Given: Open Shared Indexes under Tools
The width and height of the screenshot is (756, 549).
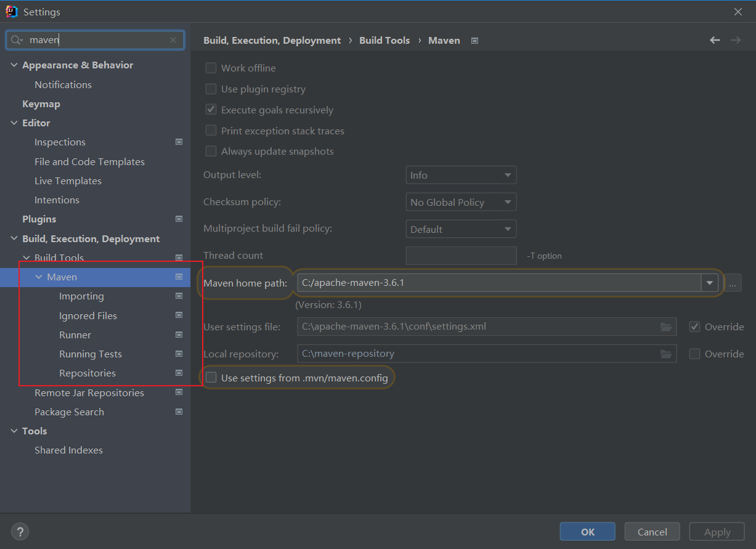Looking at the screenshot, I should pos(68,450).
